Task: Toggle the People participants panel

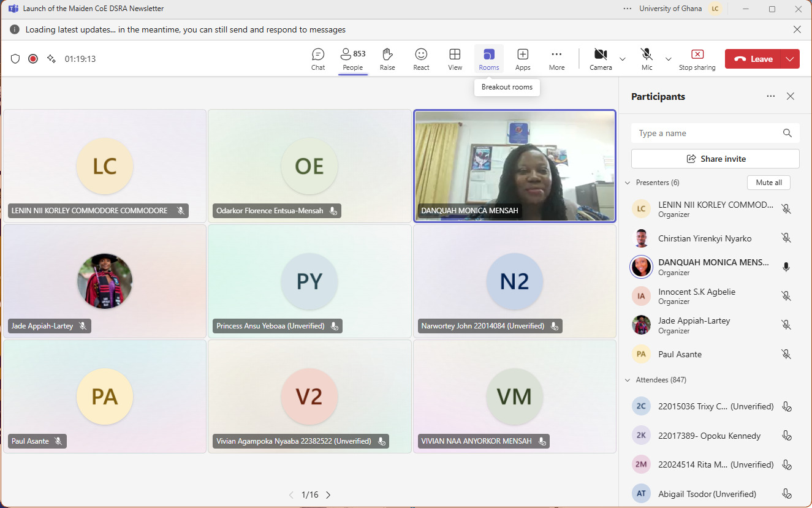Action: point(353,59)
